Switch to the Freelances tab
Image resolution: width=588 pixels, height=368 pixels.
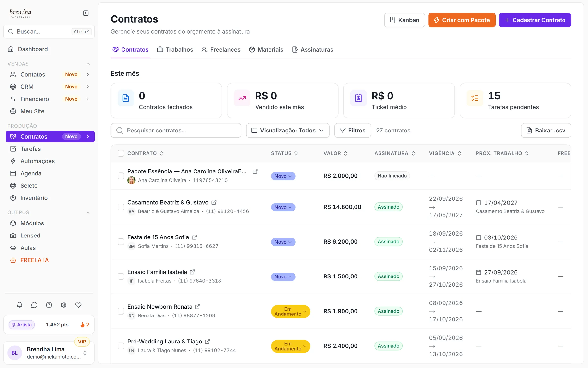coord(221,49)
